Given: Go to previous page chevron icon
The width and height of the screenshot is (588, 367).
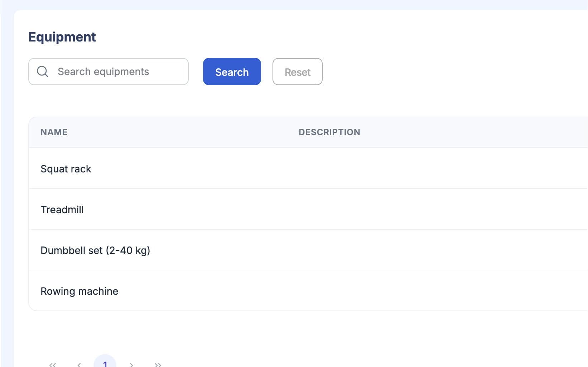Looking at the screenshot, I should [x=79, y=364].
